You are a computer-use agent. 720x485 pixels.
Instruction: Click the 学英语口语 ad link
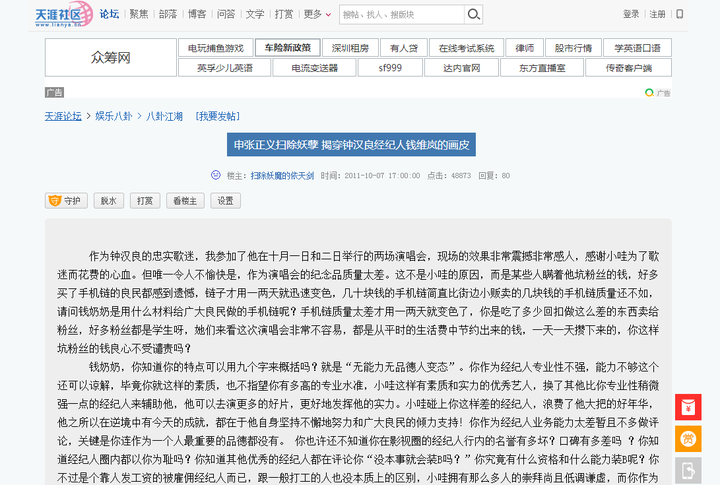pyautogui.click(x=637, y=48)
